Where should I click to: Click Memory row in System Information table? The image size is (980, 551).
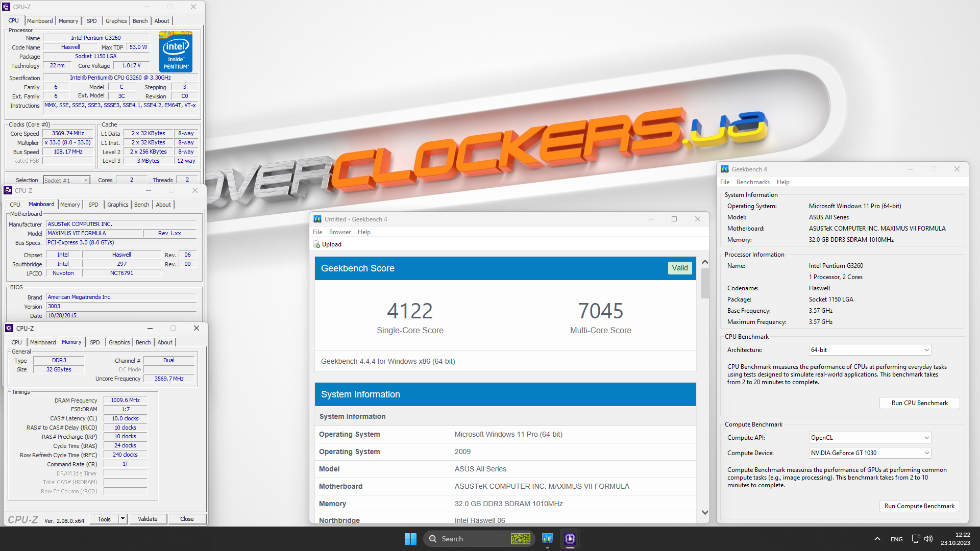click(505, 504)
